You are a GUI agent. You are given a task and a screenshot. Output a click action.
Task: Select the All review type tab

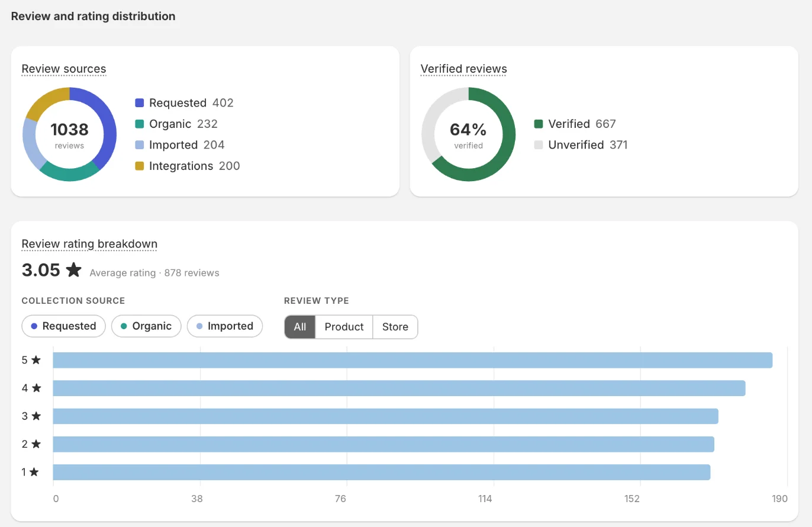pyautogui.click(x=300, y=327)
